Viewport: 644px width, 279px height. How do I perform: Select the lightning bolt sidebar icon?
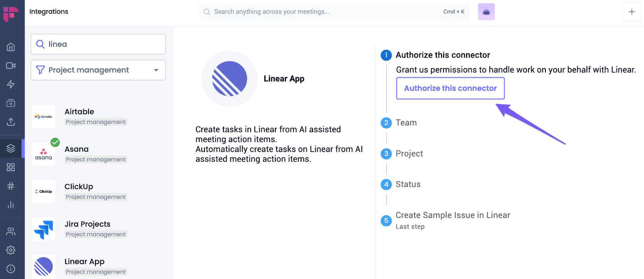[11, 84]
